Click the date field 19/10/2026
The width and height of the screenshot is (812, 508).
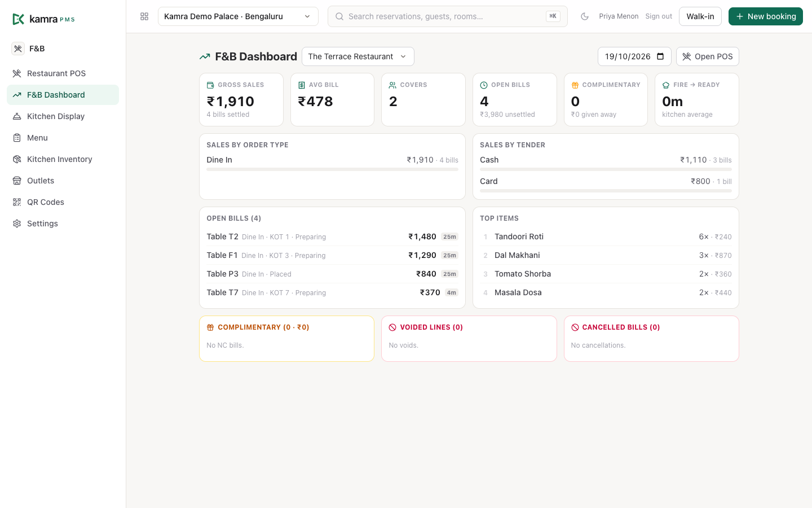point(634,56)
